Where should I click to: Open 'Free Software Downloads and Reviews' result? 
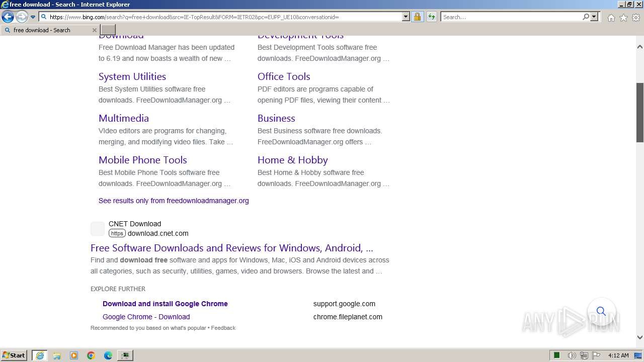click(232, 248)
